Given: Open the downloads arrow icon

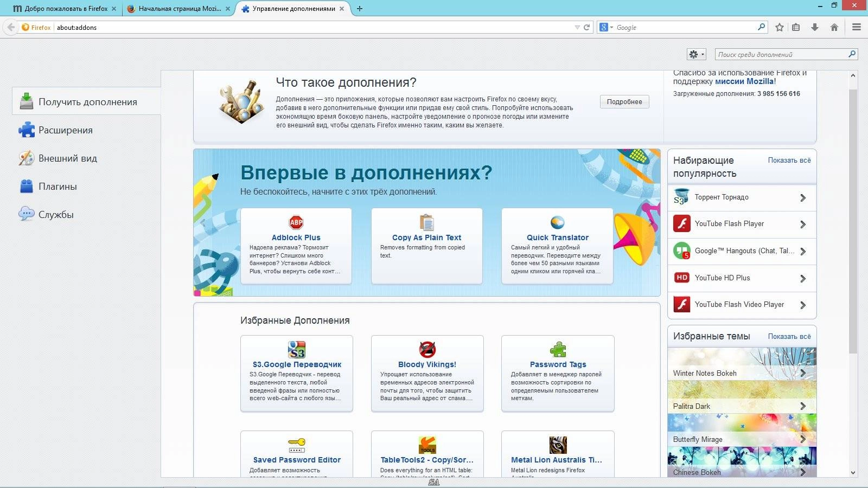Looking at the screenshot, I should tap(815, 27).
